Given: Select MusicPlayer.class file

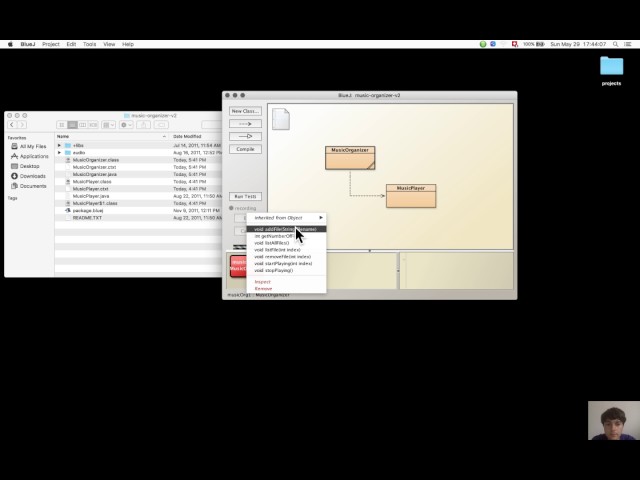Looking at the screenshot, I should click(138, 182).
